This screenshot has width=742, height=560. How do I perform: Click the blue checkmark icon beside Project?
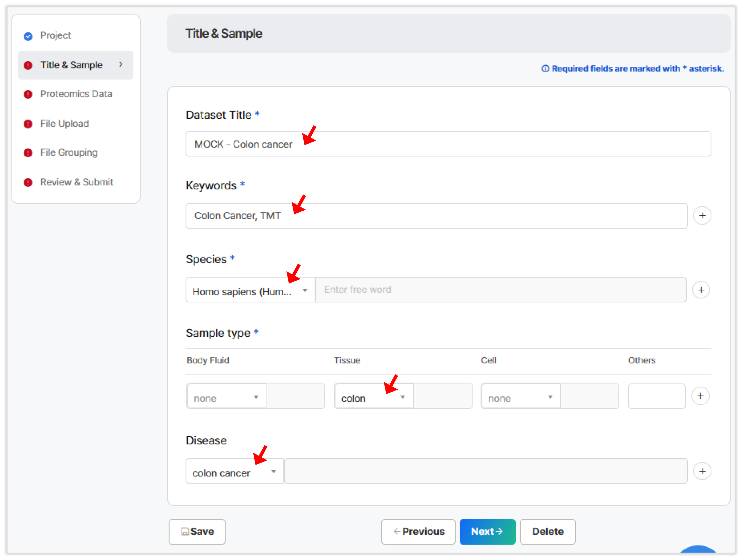tap(28, 36)
